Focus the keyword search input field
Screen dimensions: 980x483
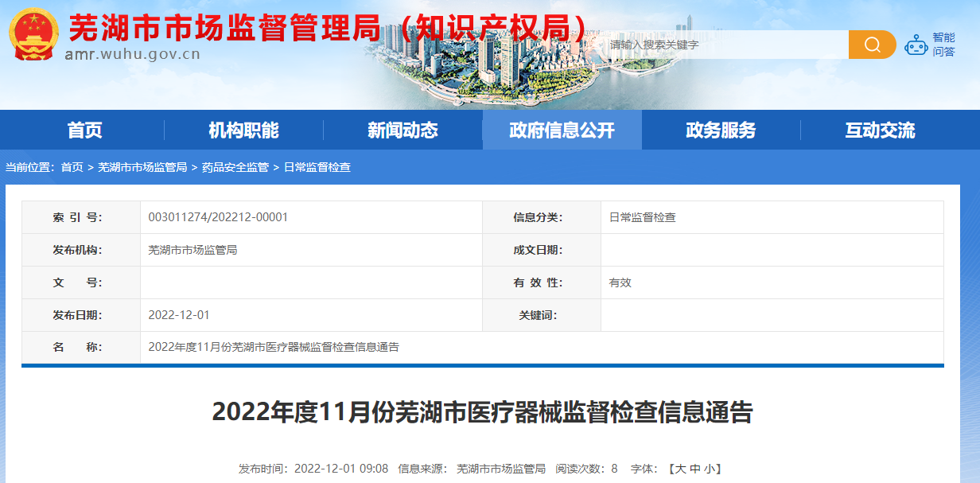coord(726,45)
